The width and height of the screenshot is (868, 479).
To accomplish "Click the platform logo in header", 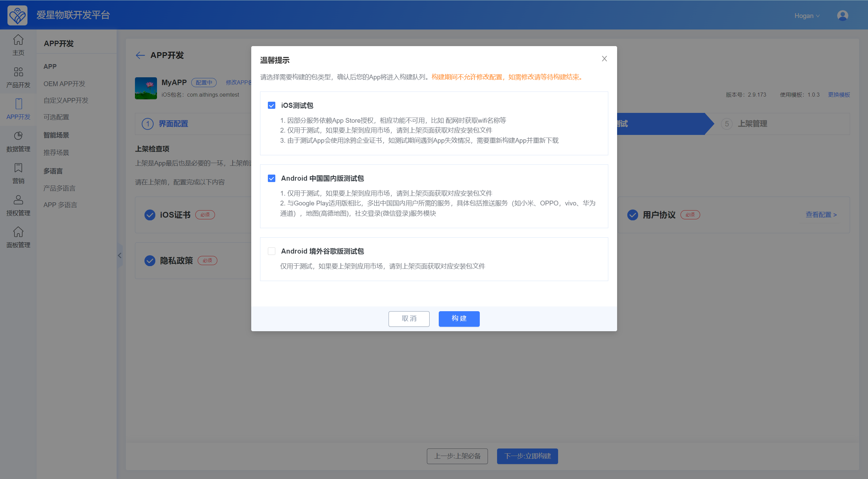I will point(17,15).
